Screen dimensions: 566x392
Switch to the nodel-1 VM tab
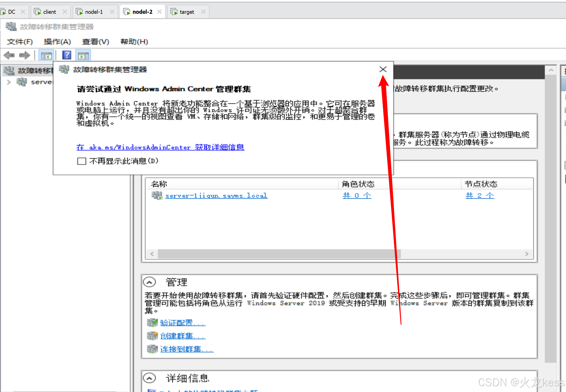click(94, 12)
